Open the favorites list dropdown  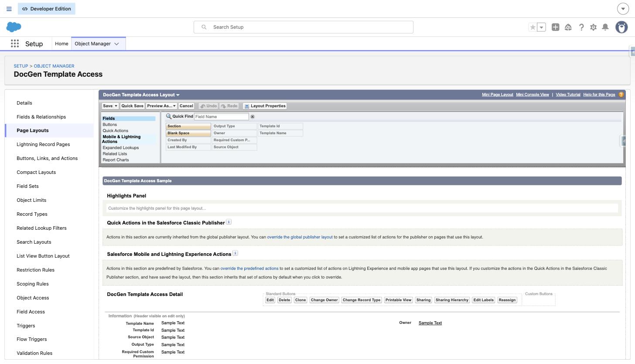click(541, 27)
